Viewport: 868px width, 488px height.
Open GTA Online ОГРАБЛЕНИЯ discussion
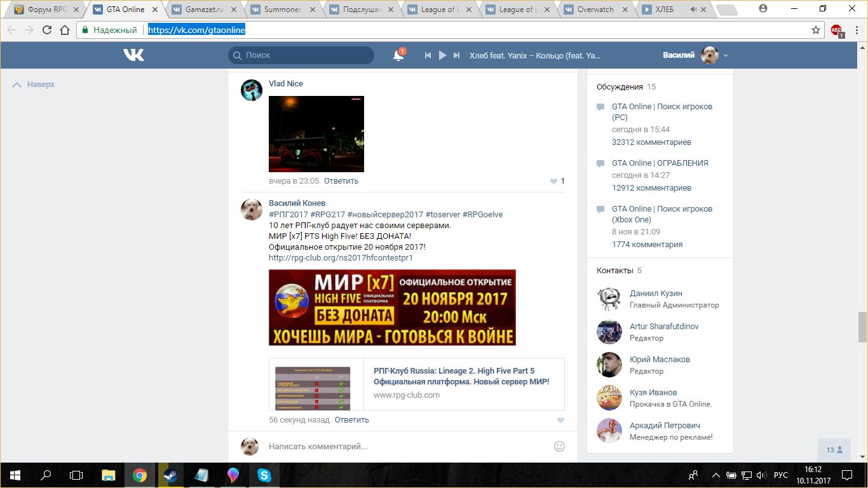(660, 163)
